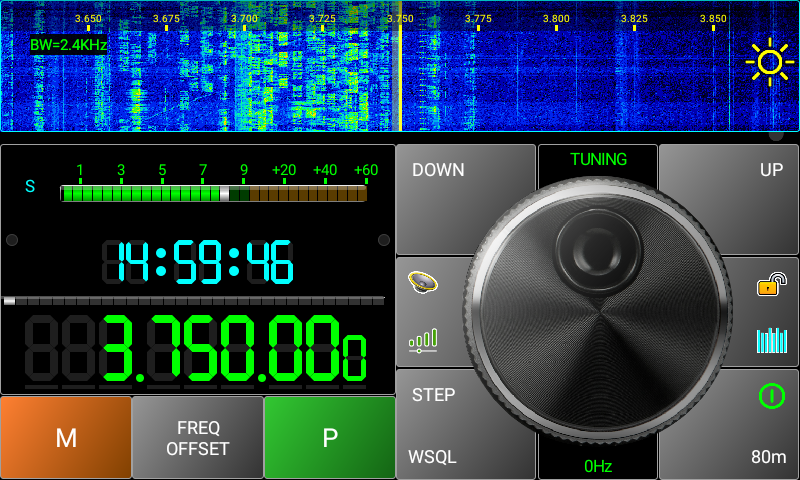Viewport: 800px width, 480px height.
Task: Tap the yellow sun brightness icon
Action: [x=769, y=62]
